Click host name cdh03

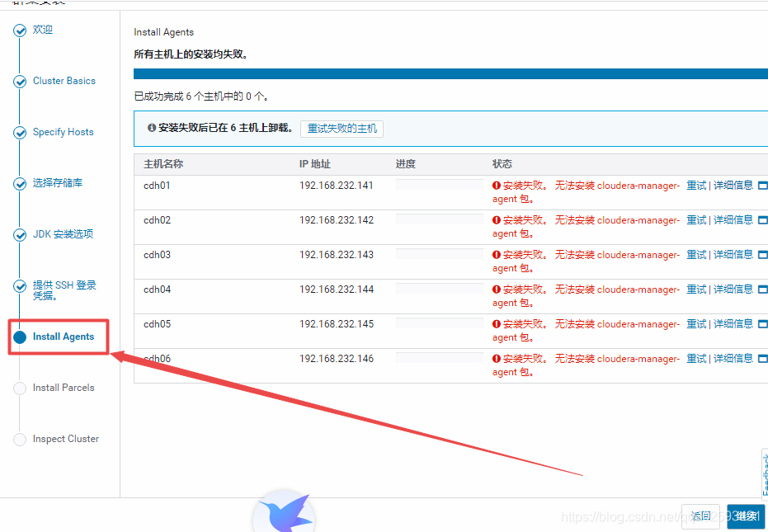(x=158, y=255)
